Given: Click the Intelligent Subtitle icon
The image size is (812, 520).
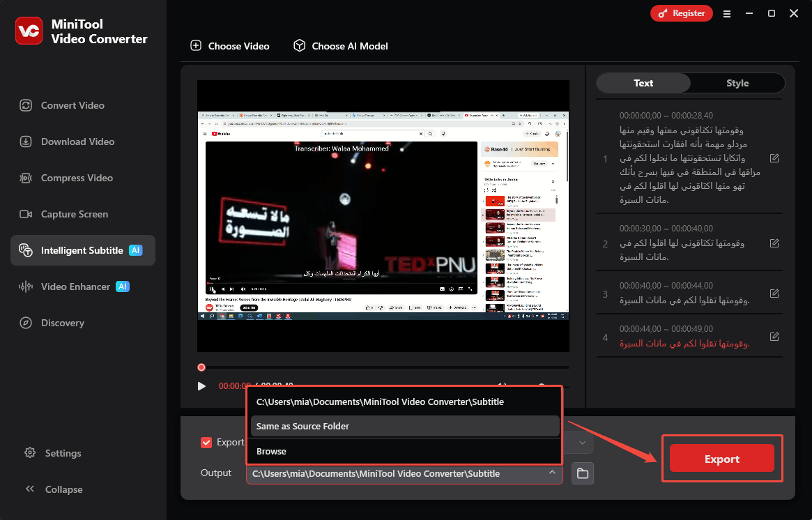Looking at the screenshot, I should point(26,250).
